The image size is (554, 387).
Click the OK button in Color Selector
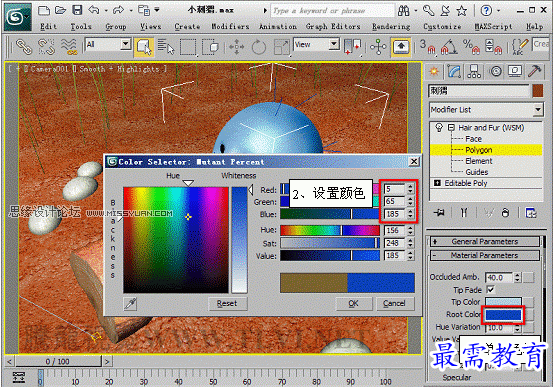pyautogui.click(x=354, y=303)
